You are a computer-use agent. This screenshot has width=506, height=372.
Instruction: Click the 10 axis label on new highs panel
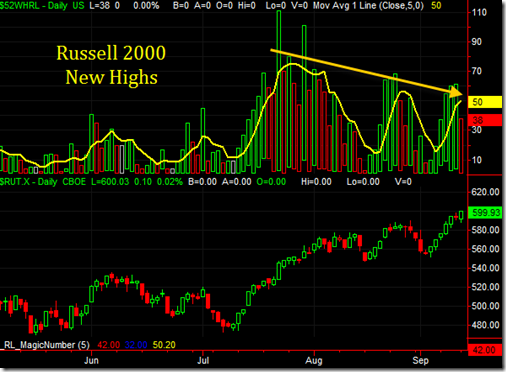pos(477,160)
